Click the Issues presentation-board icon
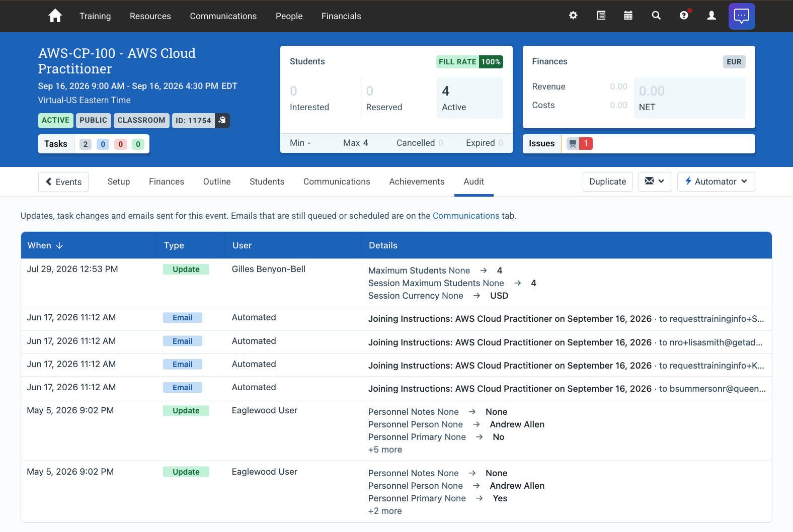 pyautogui.click(x=573, y=143)
